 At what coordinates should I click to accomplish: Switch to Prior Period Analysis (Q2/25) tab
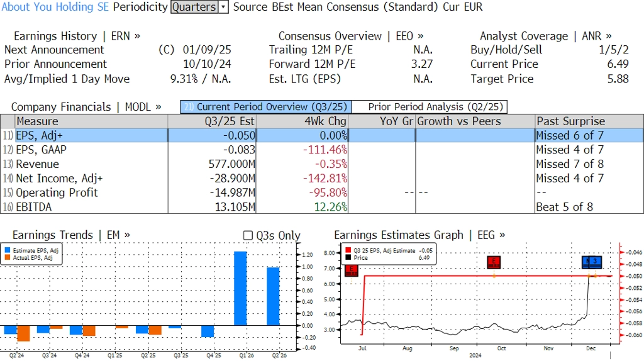click(x=430, y=107)
